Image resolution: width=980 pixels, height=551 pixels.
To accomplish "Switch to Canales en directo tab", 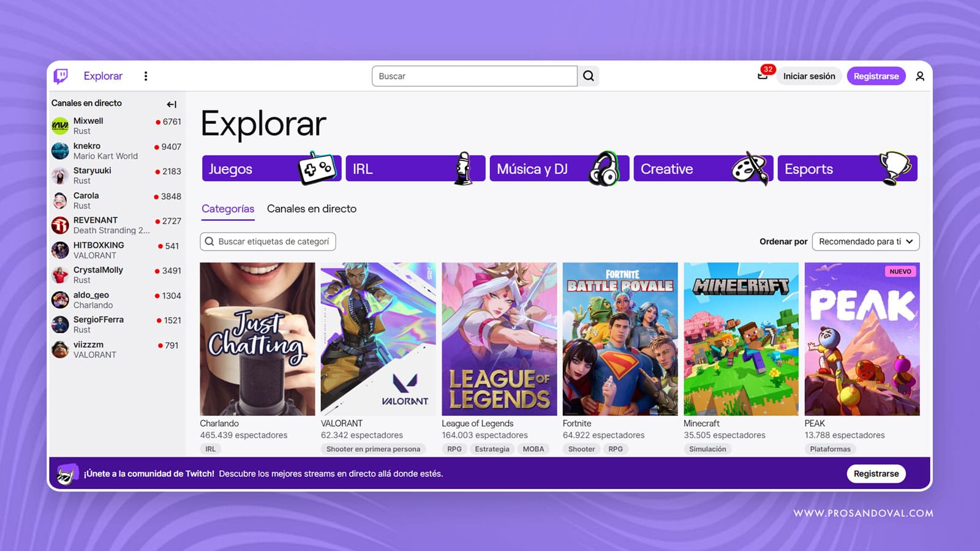I will coord(312,209).
